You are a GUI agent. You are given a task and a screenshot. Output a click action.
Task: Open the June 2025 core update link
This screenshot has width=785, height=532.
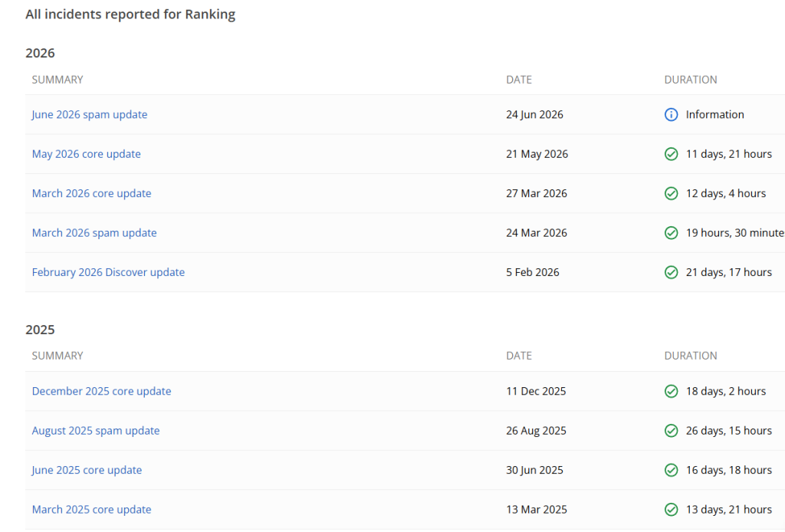[x=87, y=471]
